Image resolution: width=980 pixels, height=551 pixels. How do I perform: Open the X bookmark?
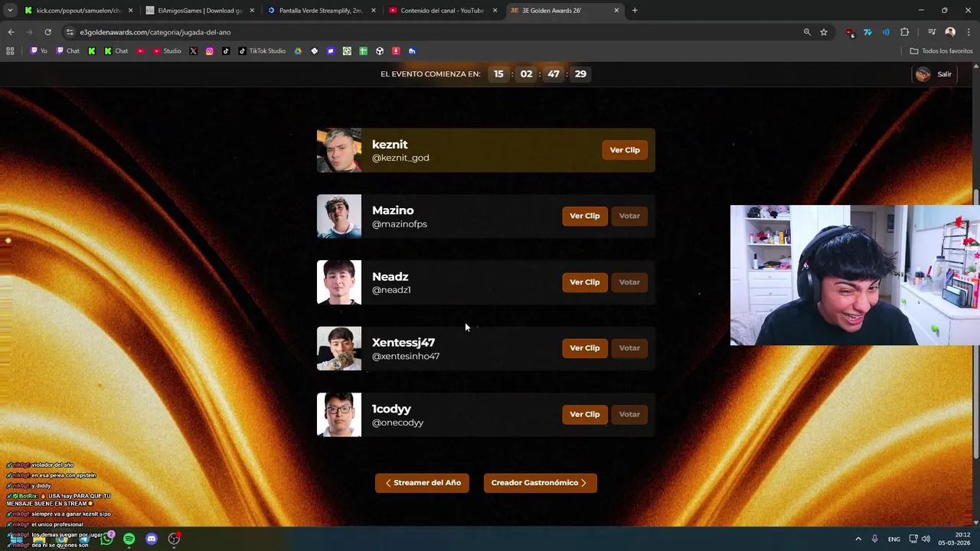tap(193, 51)
